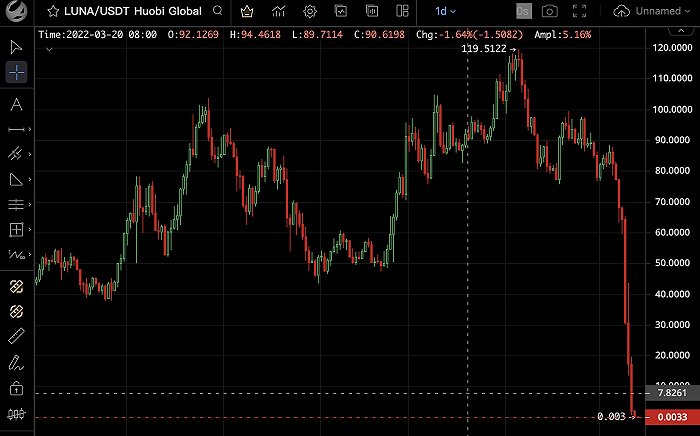Select the crosshair cursor tool
This screenshot has height=436, width=700.
pyautogui.click(x=17, y=72)
